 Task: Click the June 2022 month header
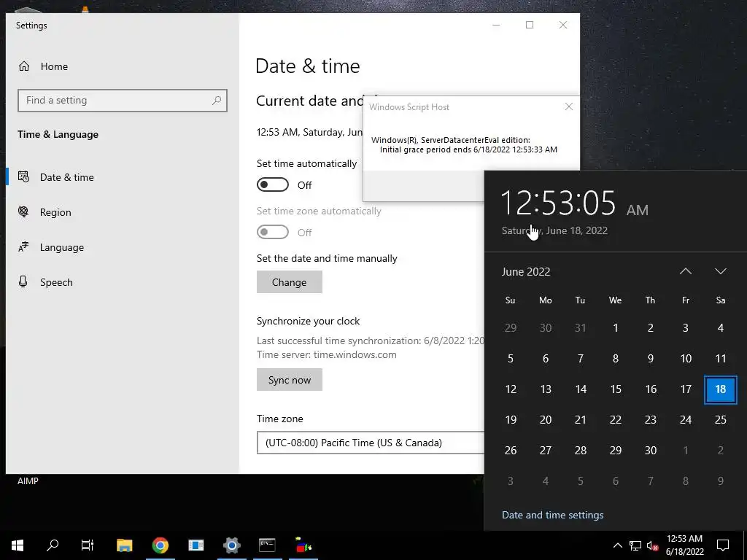pos(526,271)
